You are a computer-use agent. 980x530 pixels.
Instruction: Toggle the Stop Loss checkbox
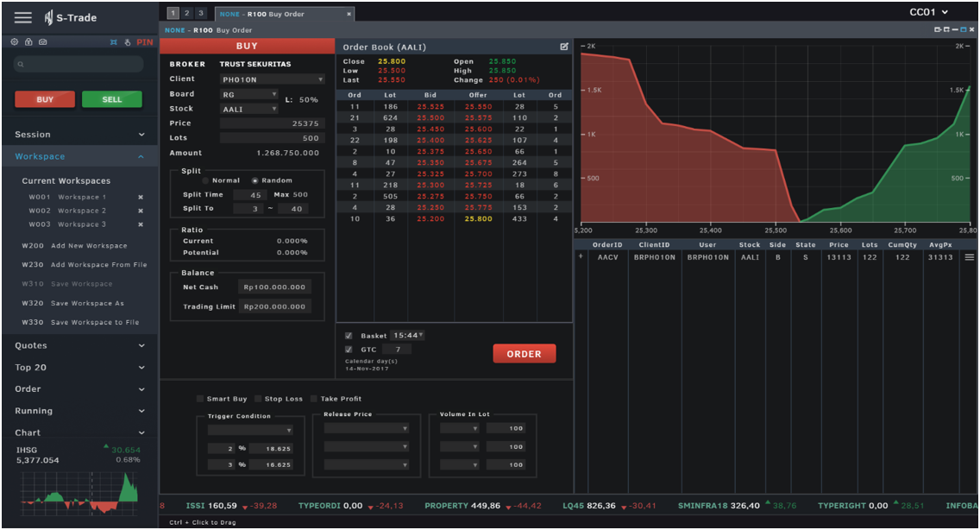(x=257, y=399)
